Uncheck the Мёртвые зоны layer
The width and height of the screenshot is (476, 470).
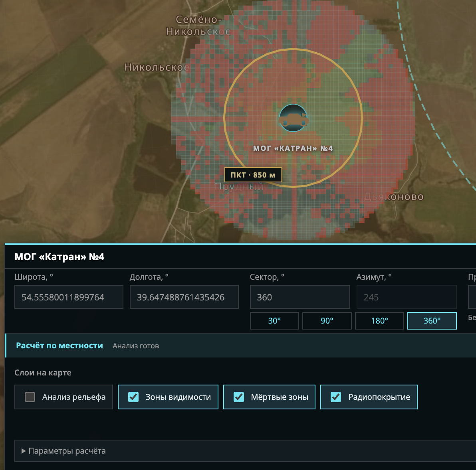pyautogui.click(x=239, y=397)
